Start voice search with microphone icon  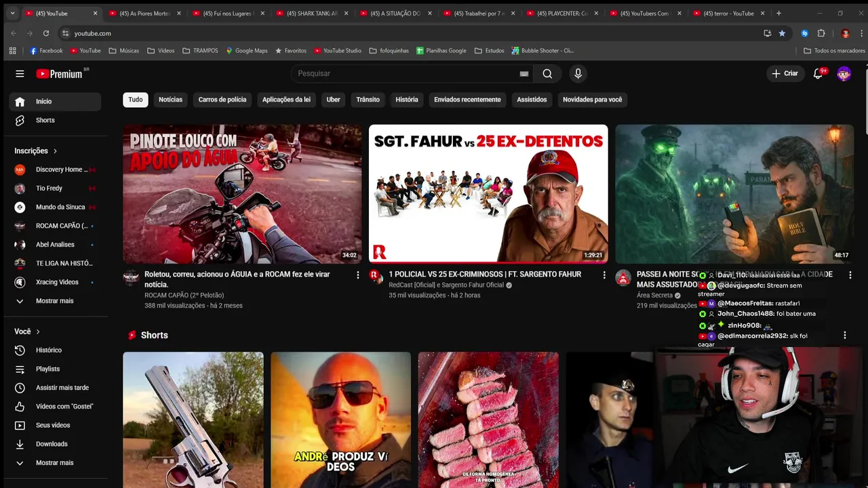pos(578,73)
